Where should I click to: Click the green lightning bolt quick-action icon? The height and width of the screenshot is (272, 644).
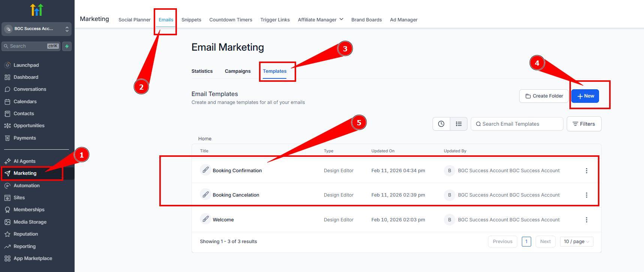pyautogui.click(x=67, y=46)
